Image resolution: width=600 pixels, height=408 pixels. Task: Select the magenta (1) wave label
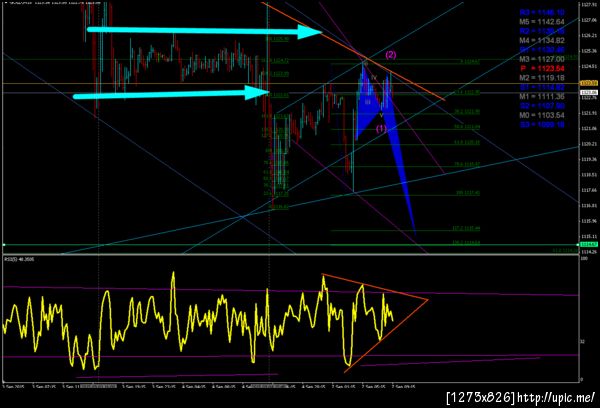tap(381, 129)
